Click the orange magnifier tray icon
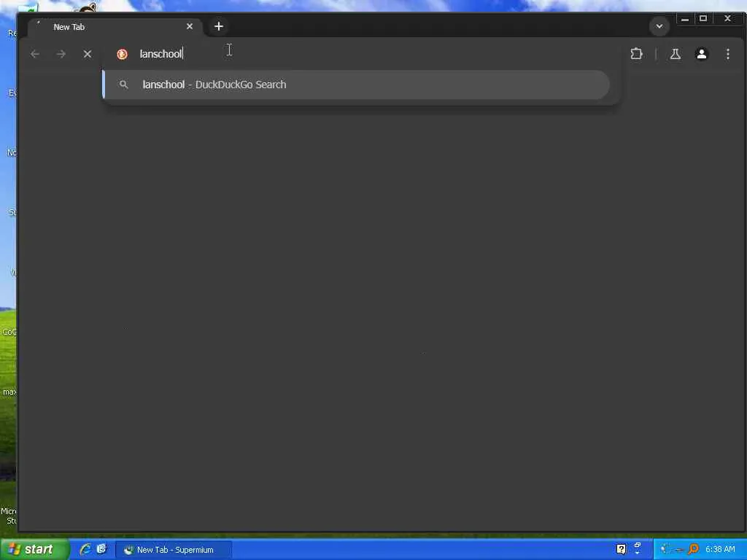Image resolution: width=747 pixels, height=560 pixels. 694,549
